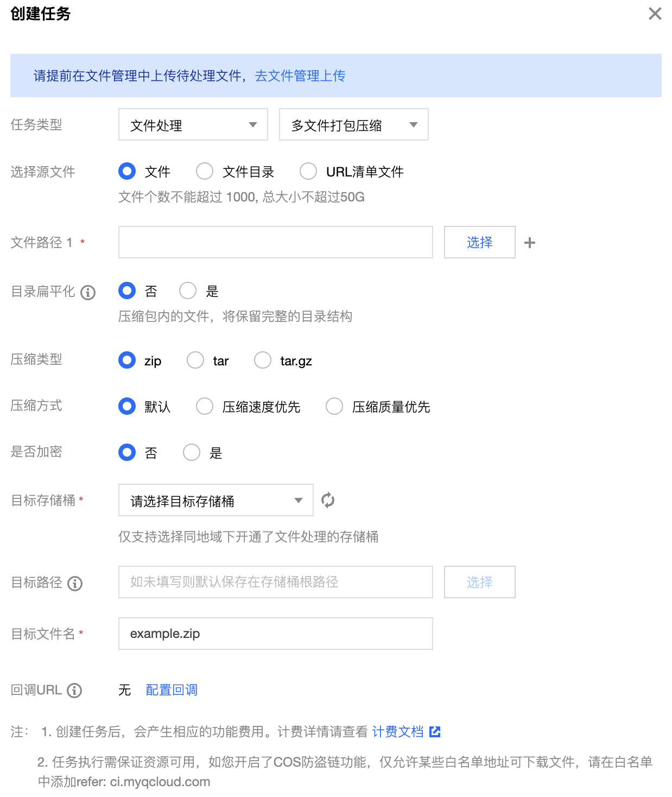672x797 pixels.
Task: Open 请选择目标存储桶 dropdown
Action: pos(215,501)
